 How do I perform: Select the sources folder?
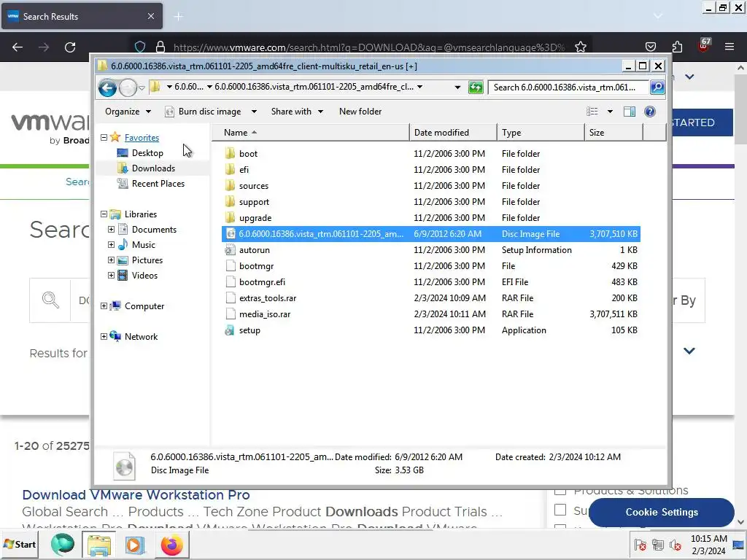pos(431,186)
